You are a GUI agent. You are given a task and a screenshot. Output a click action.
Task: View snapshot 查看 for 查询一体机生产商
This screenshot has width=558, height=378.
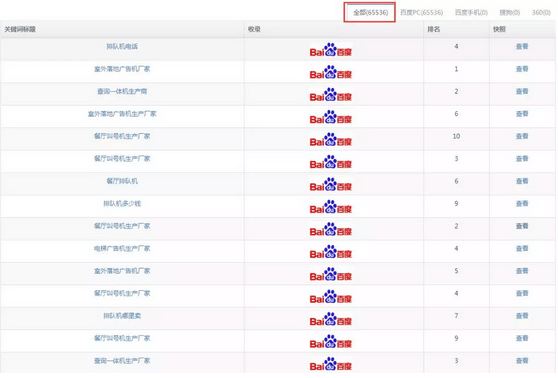pyautogui.click(x=522, y=91)
